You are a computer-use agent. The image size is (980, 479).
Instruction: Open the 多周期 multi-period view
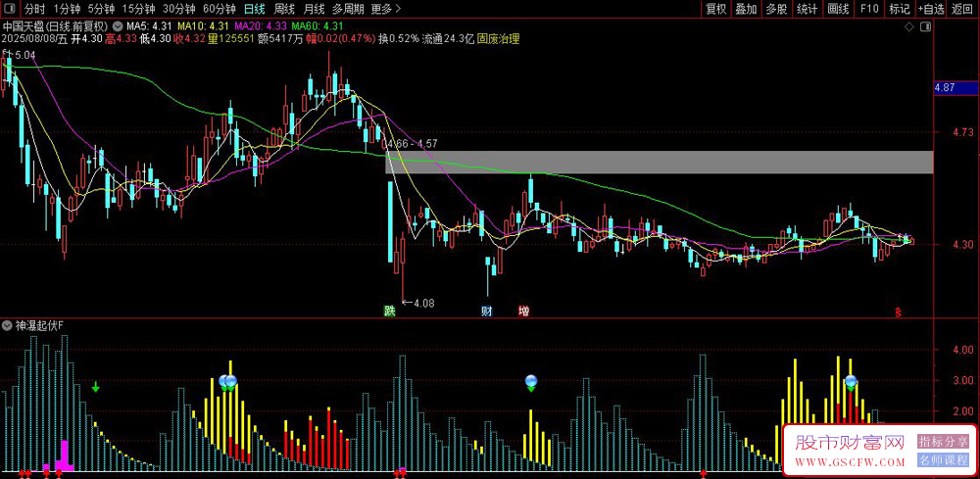348,9
